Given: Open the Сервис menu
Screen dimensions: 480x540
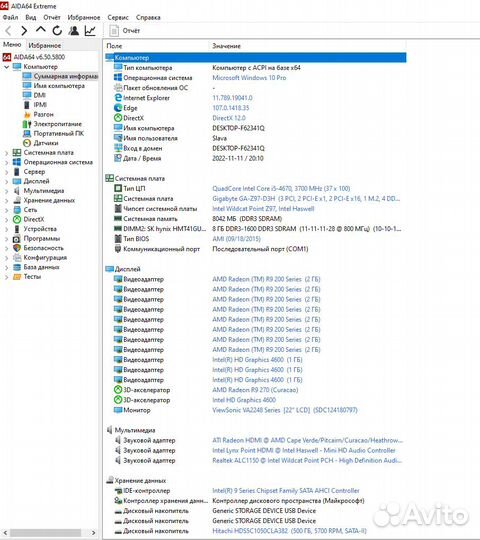Looking at the screenshot, I should tap(118, 17).
